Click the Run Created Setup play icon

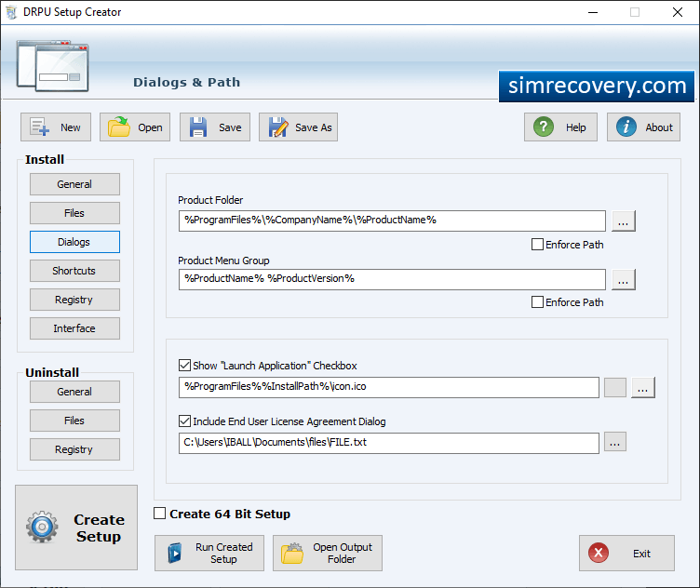[x=175, y=554]
